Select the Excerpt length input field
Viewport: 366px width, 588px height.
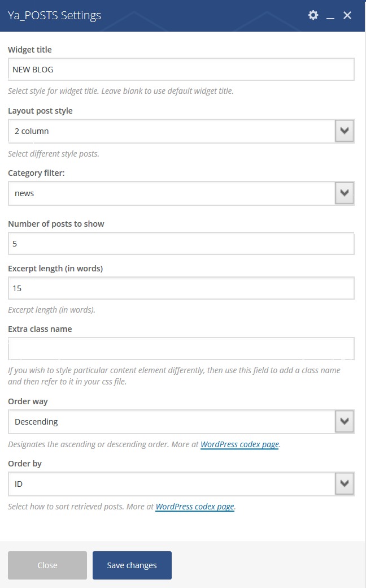tap(181, 288)
